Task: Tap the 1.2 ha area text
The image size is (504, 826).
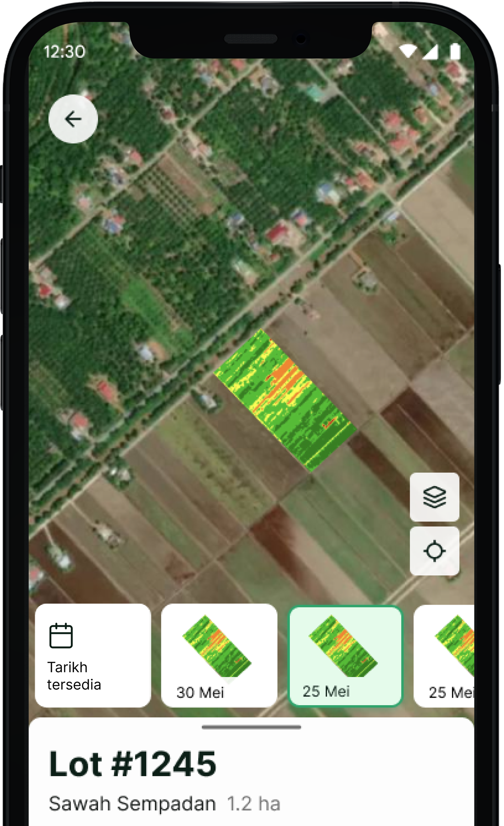Action: (253, 804)
